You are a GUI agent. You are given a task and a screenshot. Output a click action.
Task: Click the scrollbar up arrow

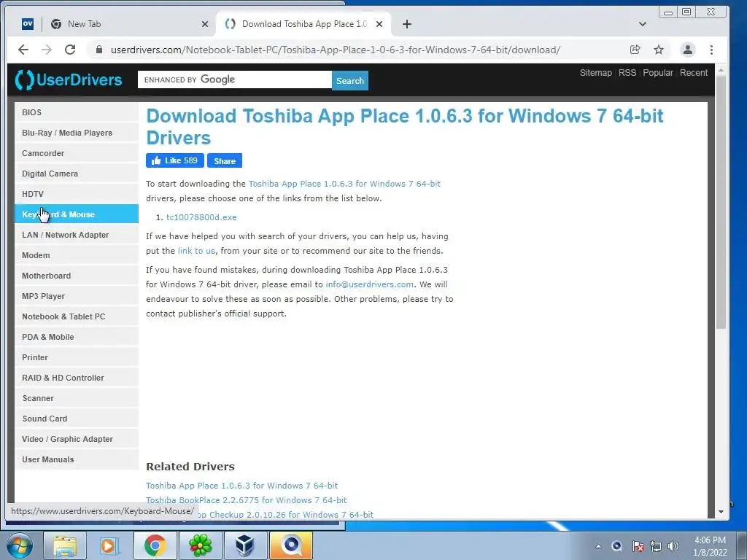click(721, 70)
